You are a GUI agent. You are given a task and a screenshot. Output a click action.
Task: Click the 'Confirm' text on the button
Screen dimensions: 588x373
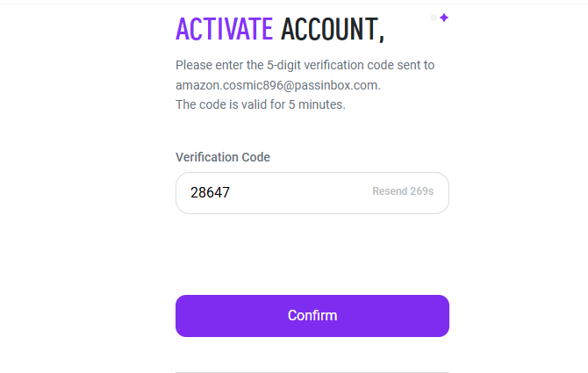(312, 316)
